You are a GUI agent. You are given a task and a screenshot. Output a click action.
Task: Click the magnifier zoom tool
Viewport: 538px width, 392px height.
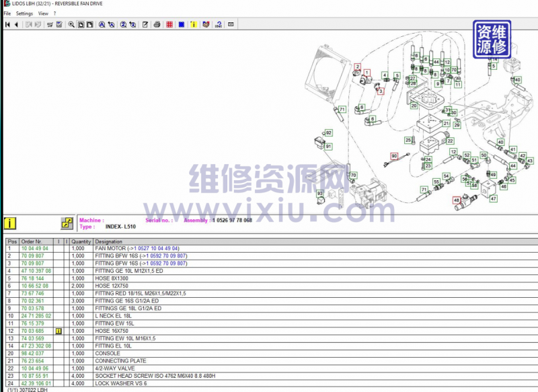71,25
